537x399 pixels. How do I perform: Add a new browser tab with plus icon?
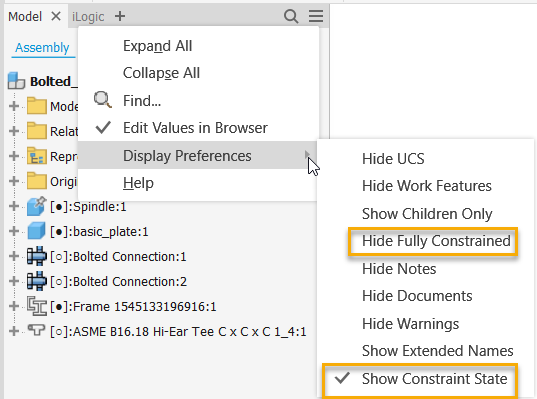120,16
